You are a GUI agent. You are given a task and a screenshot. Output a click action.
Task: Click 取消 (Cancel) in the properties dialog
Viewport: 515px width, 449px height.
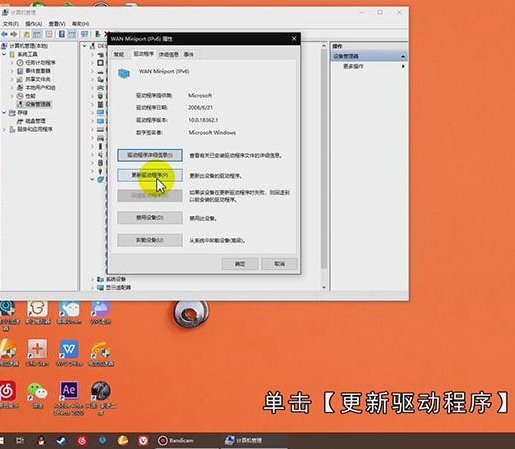[x=279, y=264]
